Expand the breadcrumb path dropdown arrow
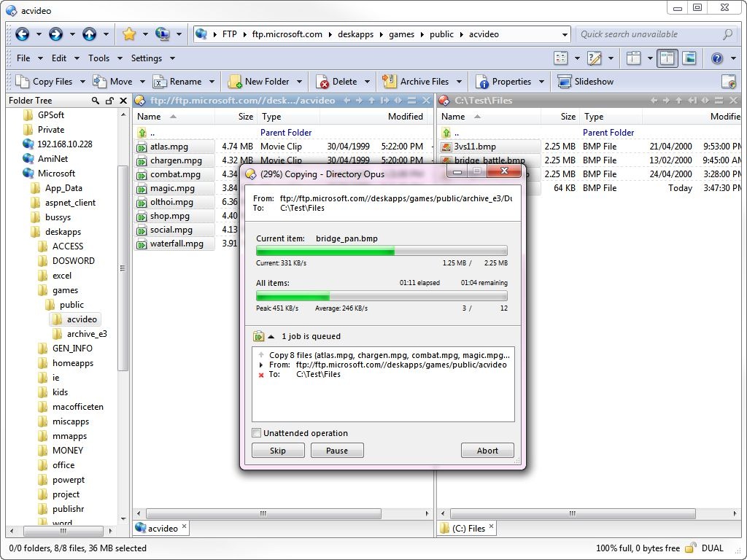747x560 pixels. tap(565, 34)
